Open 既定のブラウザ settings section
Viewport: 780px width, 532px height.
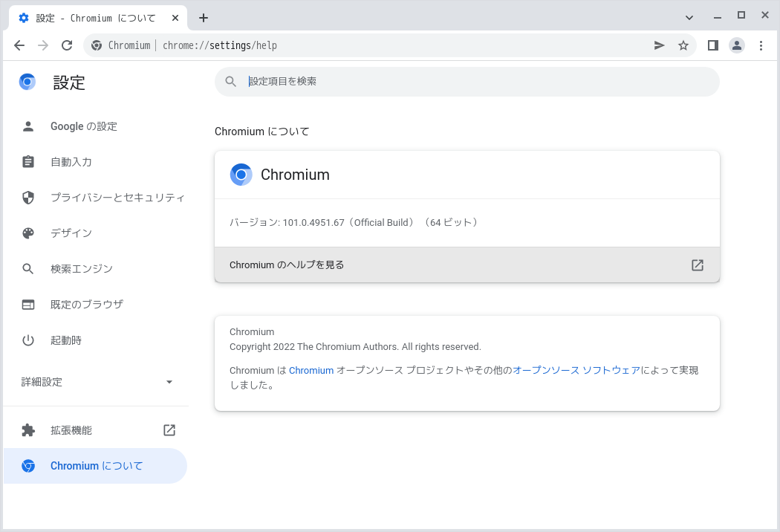[x=95, y=305]
